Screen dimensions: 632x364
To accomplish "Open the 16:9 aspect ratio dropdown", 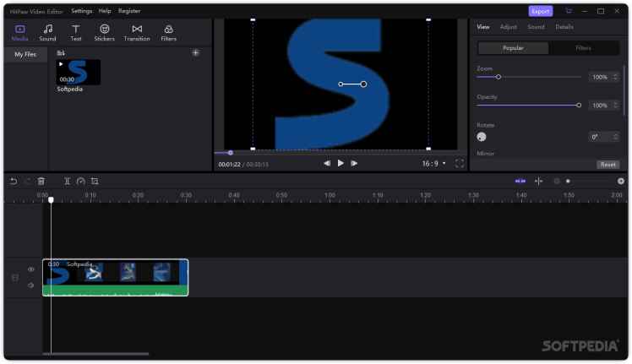I will [x=433, y=164].
